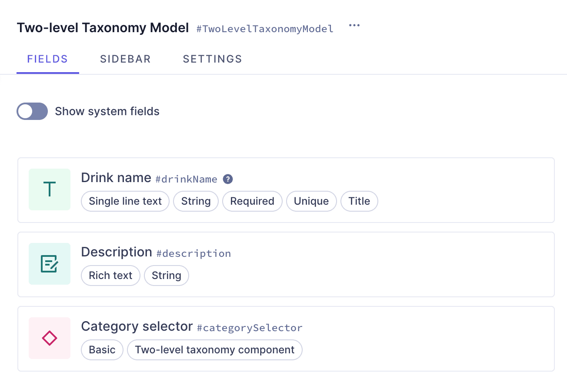The height and width of the screenshot is (392, 567).
Task: Click the Two-level taxonomy component badge
Action: [215, 349]
